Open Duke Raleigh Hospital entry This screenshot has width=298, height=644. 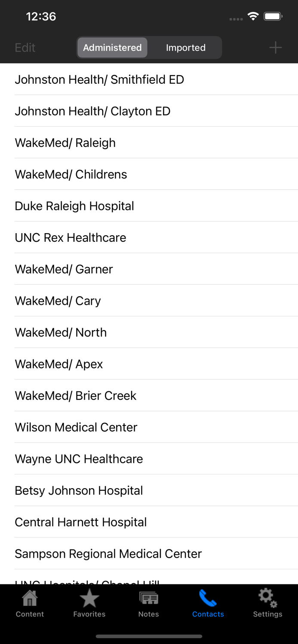74,206
